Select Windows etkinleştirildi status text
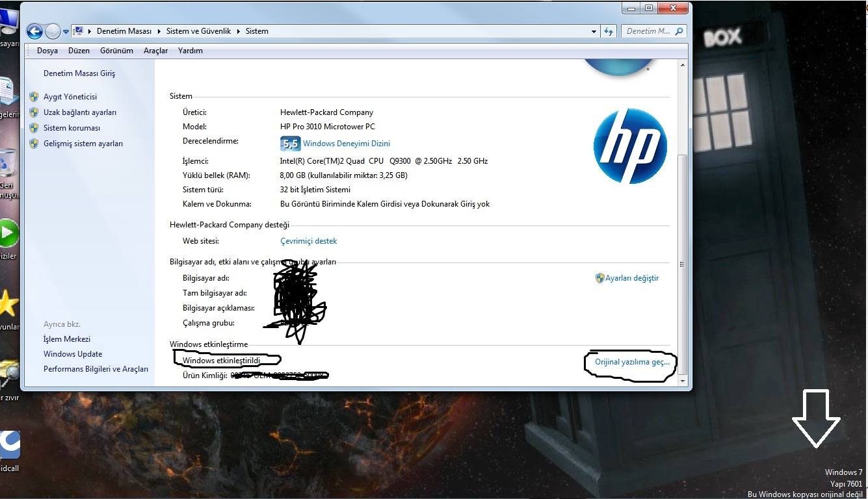This screenshot has width=868, height=499. [221, 360]
